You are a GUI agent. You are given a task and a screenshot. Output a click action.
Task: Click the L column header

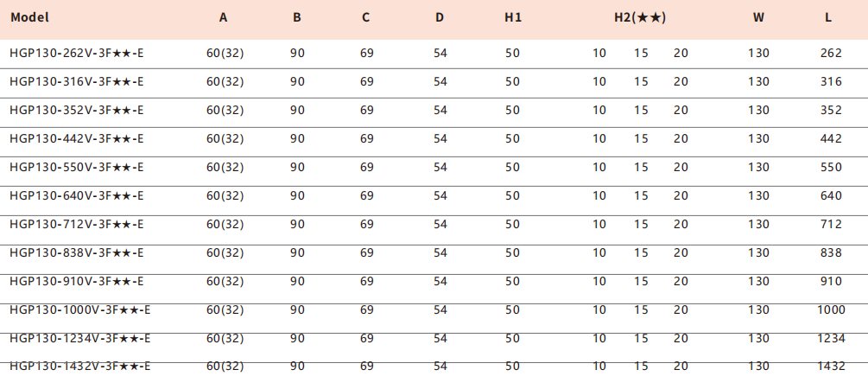coord(830,17)
